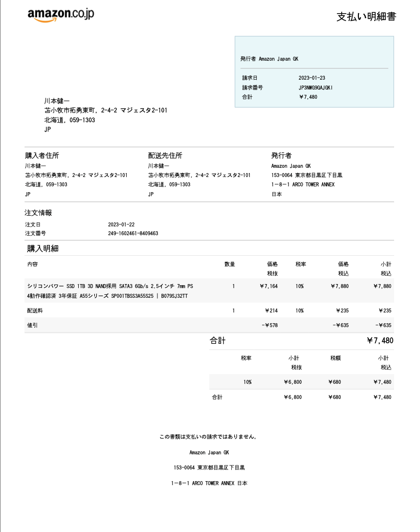
Task: Click the order date 2023-01-22
Action: tap(121, 224)
